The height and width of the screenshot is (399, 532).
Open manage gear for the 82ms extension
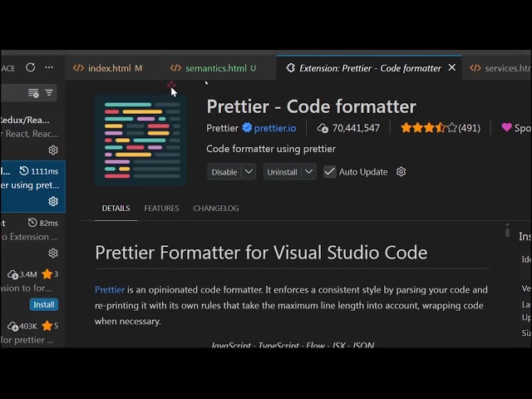coord(53,253)
